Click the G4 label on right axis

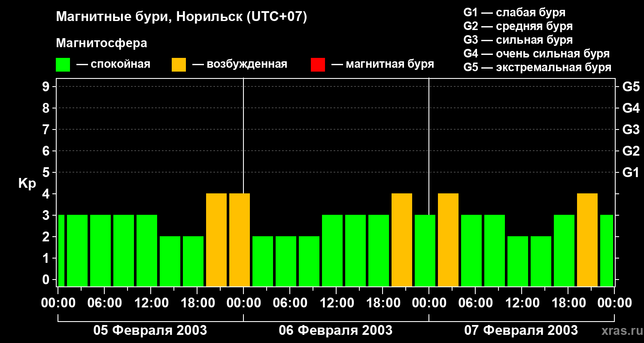click(x=631, y=108)
